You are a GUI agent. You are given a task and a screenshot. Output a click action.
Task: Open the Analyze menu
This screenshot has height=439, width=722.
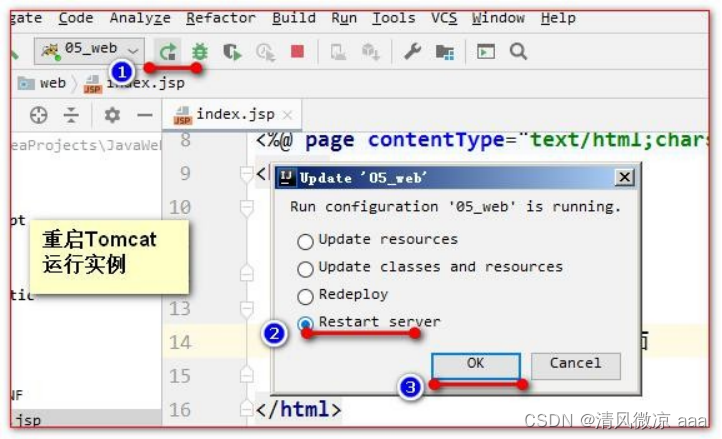coord(140,18)
